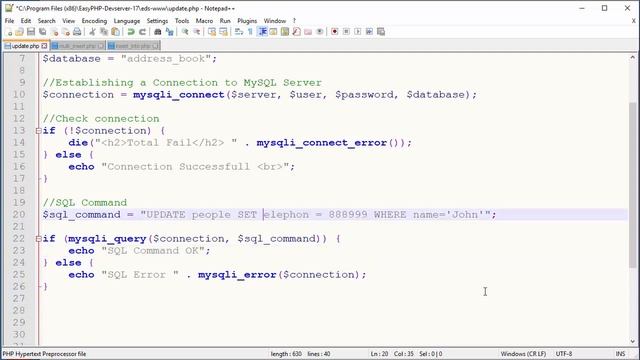Print the document via Print icon
Screen dimensions: 640x360
click(77, 32)
